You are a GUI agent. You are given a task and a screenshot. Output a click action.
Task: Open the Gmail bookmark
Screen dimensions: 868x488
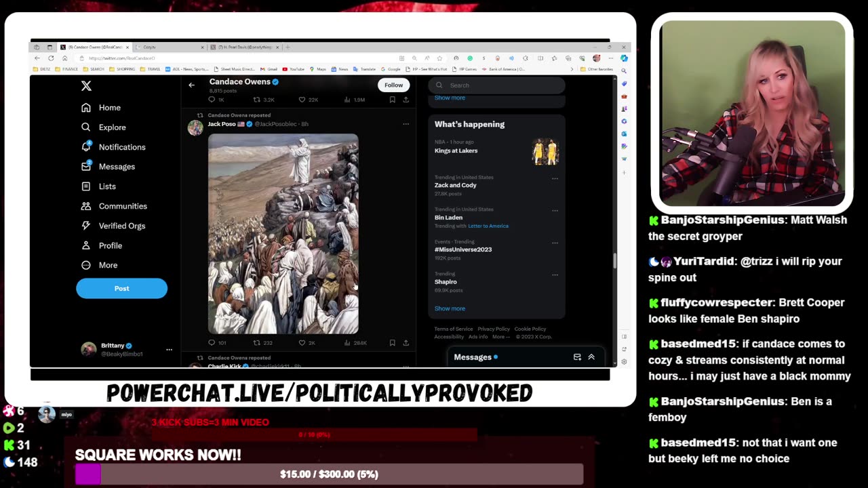pos(269,69)
